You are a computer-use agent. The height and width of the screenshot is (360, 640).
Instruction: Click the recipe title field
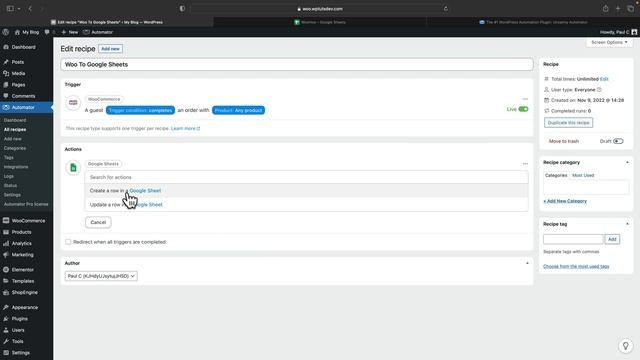297,64
